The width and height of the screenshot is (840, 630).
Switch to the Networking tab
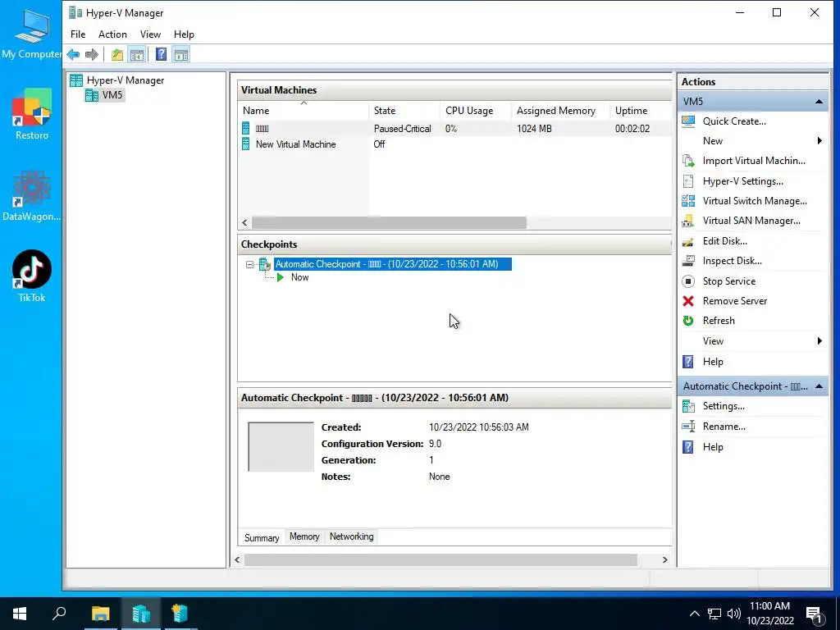(351, 536)
